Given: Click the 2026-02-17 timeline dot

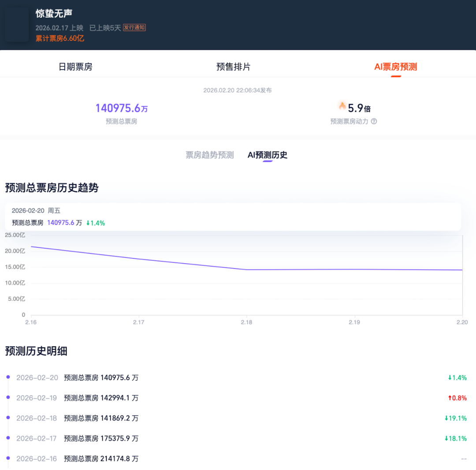Looking at the screenshot, I should pos(8,438).
